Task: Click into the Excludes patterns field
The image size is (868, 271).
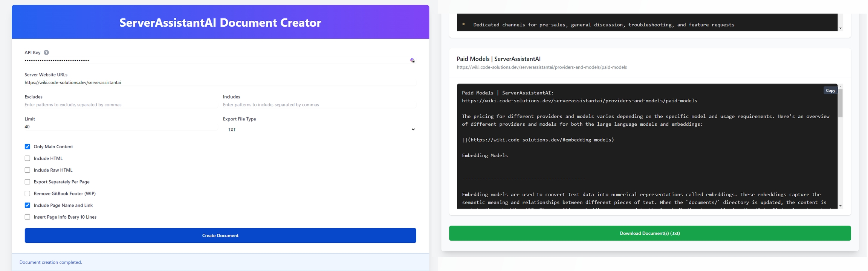Action: [121, 105]
